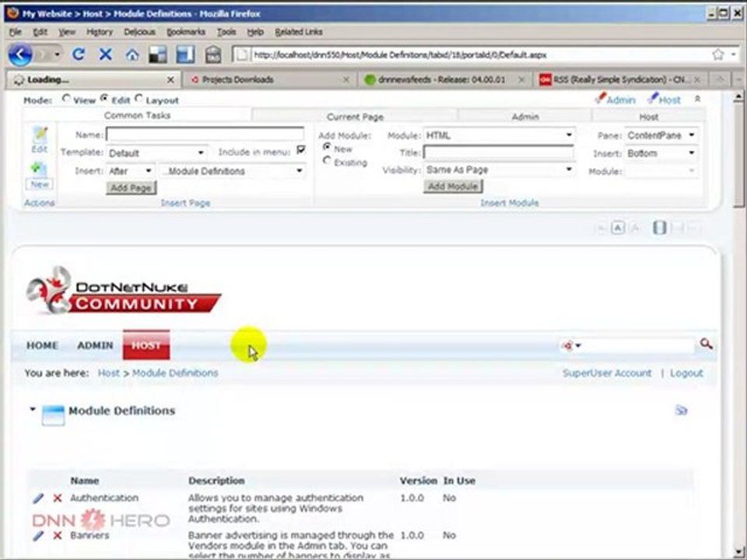
Task: Open the History menu
Action: click(x=100, y=32)
